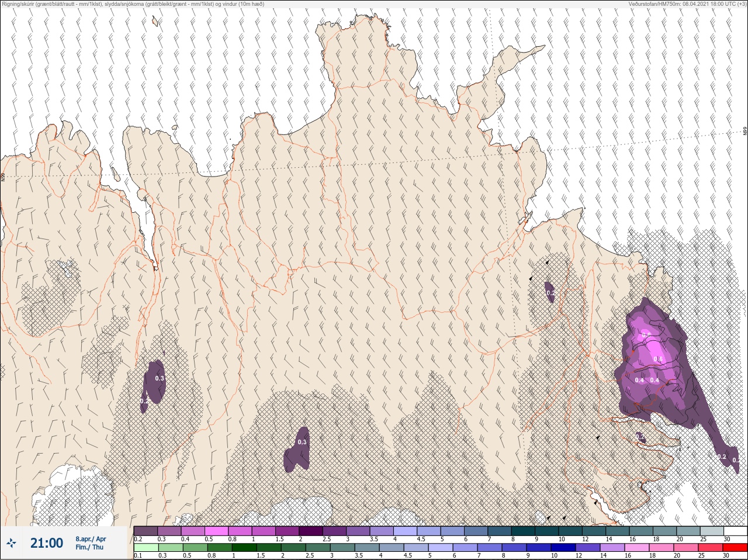Click the 21:00 forecast time label
Viewport: 748px width, 560px height.
[x=47, y=543]
